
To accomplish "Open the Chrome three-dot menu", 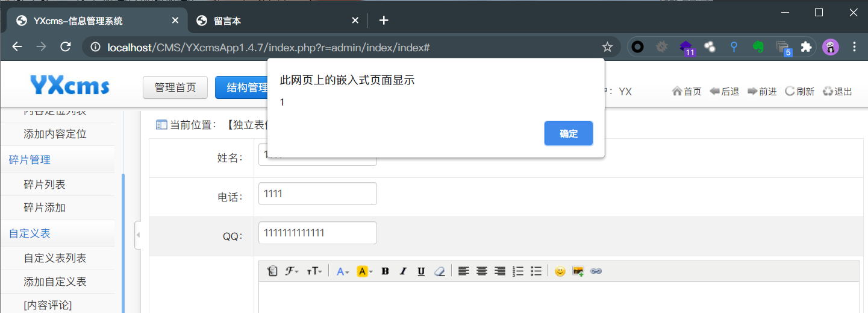I will [854, 47].
